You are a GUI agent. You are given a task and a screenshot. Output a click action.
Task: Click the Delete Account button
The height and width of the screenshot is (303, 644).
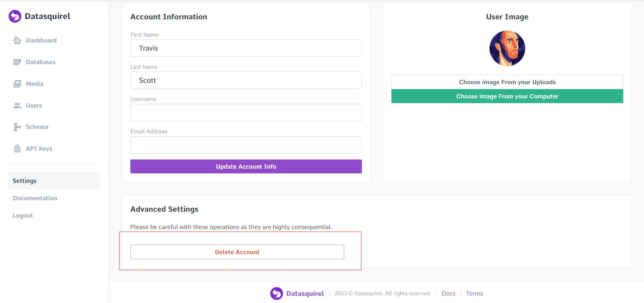pyautogui.click(x=237, y=252)
